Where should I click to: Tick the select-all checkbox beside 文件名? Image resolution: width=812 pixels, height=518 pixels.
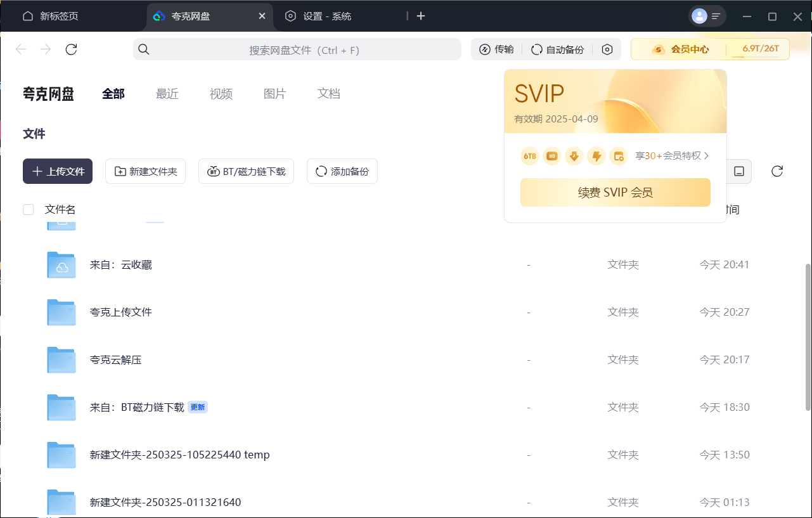click(28, 209)
